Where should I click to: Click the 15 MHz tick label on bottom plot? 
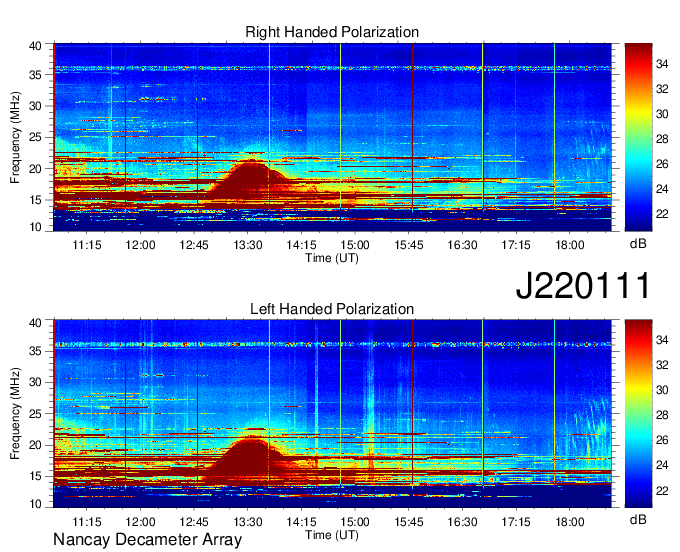[x=35, y=477]
